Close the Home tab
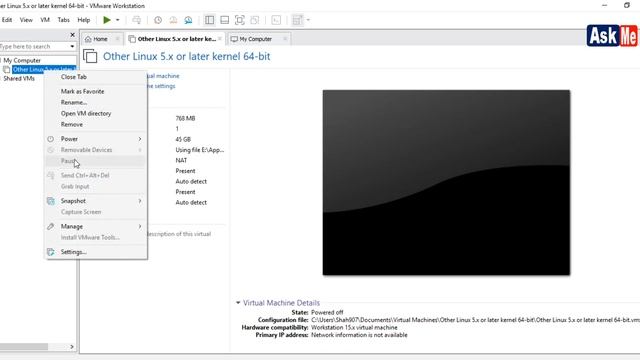 point(117,39)
